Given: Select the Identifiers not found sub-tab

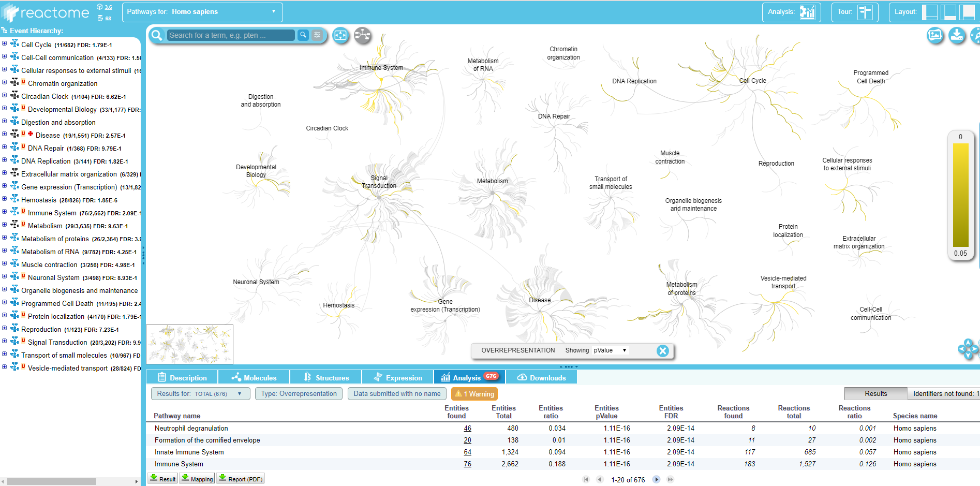Looking at the screenshot, I should tap(944, 393).
